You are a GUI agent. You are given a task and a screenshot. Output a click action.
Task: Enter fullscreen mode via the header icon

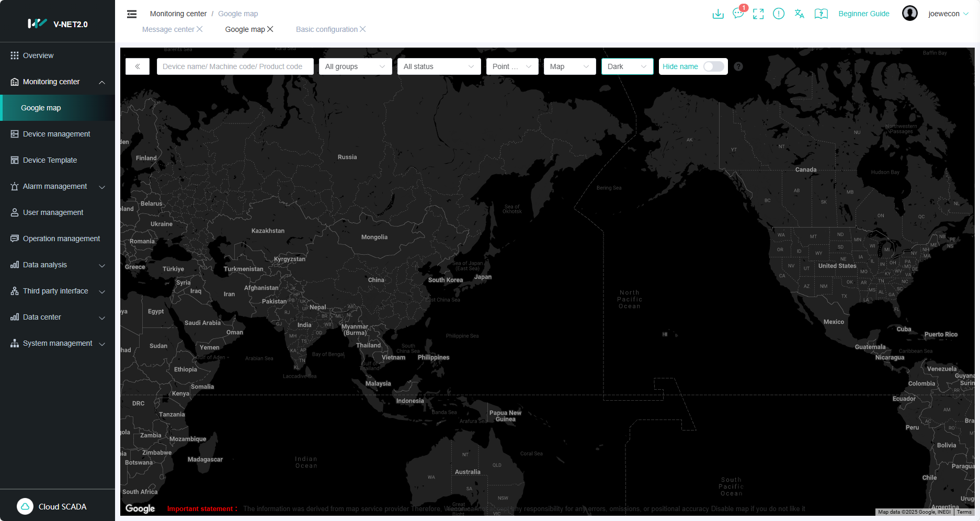tap(758, 14)
